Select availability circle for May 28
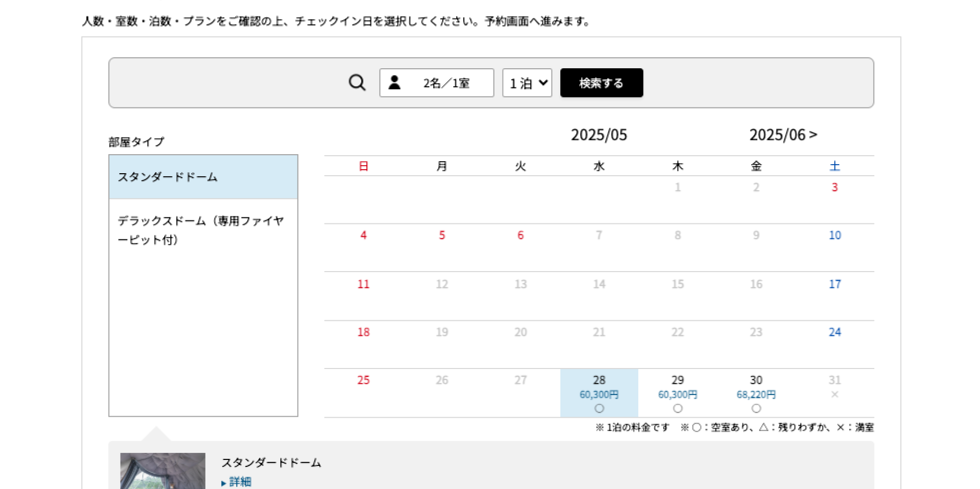 [599, 409]
